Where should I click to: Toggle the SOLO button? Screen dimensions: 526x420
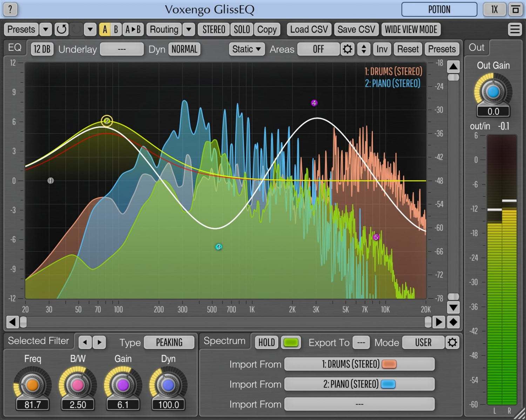click(242, 29)
